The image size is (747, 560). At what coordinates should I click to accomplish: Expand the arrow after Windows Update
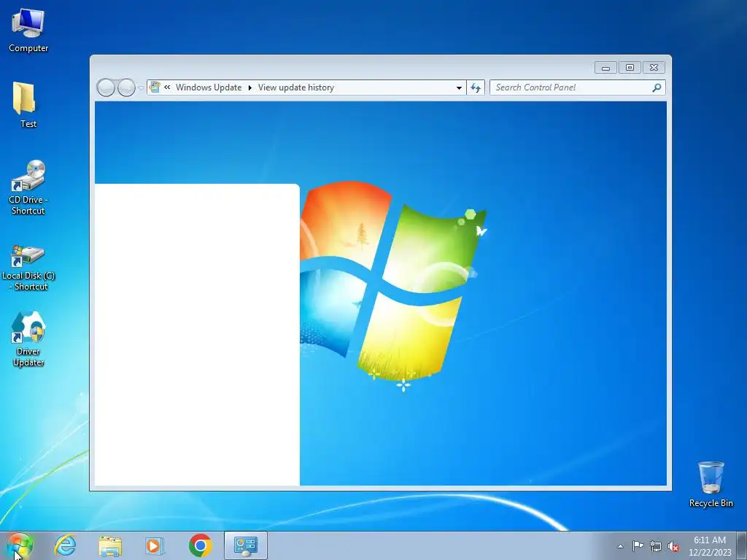tap(249, 87)
